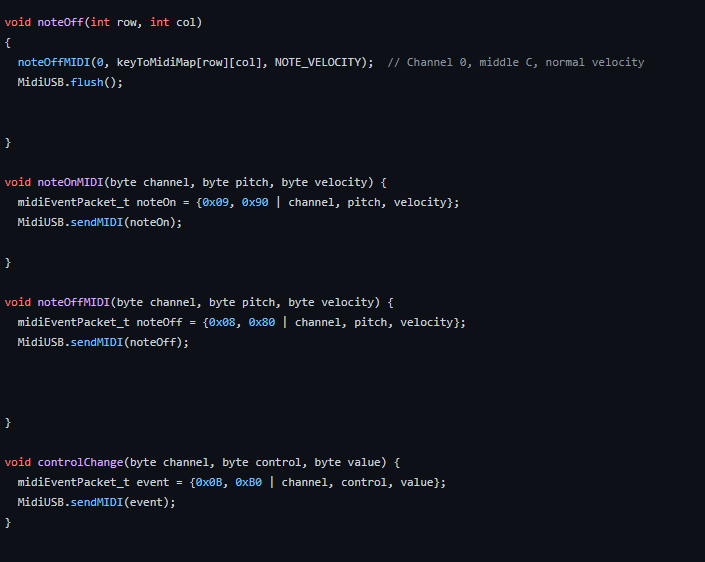Viewport: 705px width, 562px height.
Task: Click the MidiUSB.sendMIDI(noteOn) line
Action: (100, 222)
